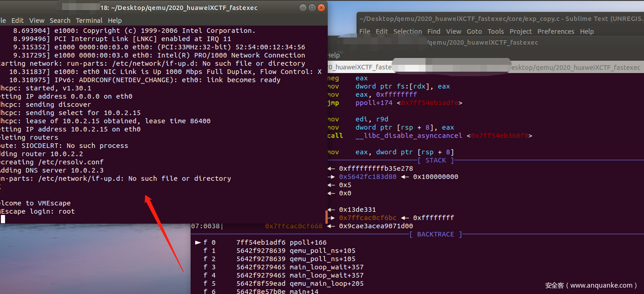Viewport: 644px width, 294px height.
Task: Open the front terminal's Help menu
Action: coord(115,21)
